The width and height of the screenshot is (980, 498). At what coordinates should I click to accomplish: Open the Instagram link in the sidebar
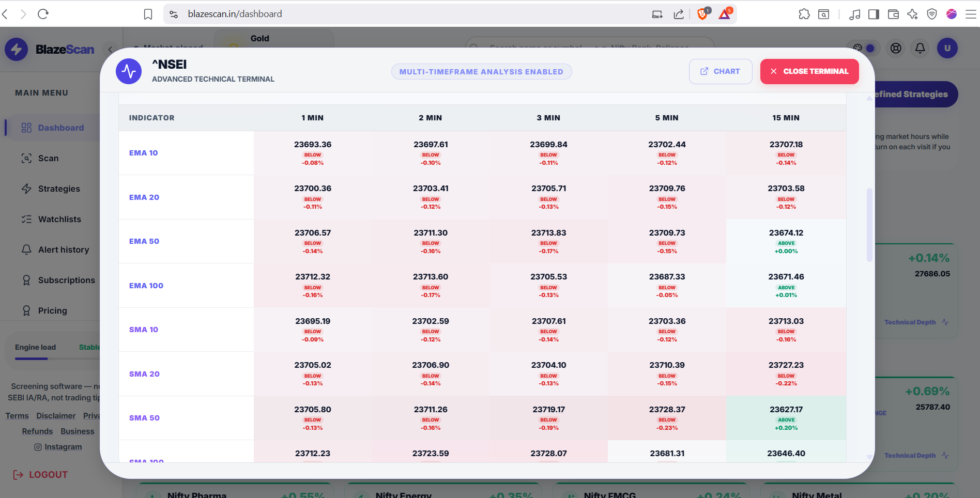58,447
